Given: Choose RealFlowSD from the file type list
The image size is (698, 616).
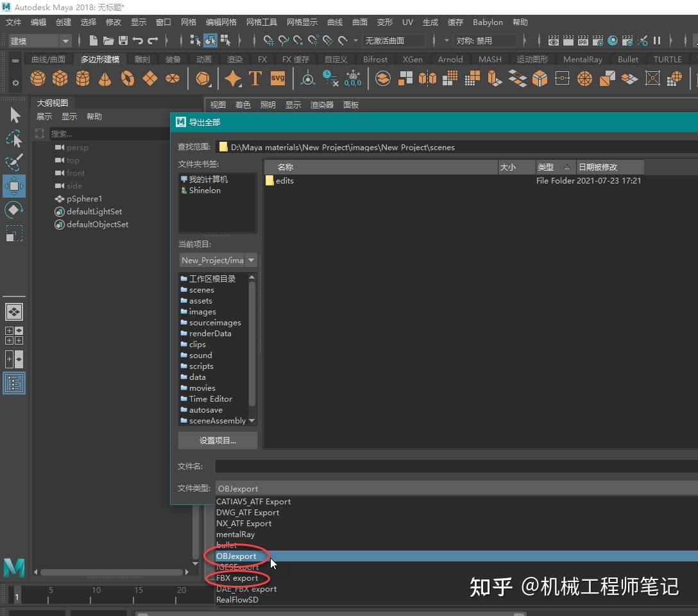Looking at the screenshot, I should tap(457, 599).
